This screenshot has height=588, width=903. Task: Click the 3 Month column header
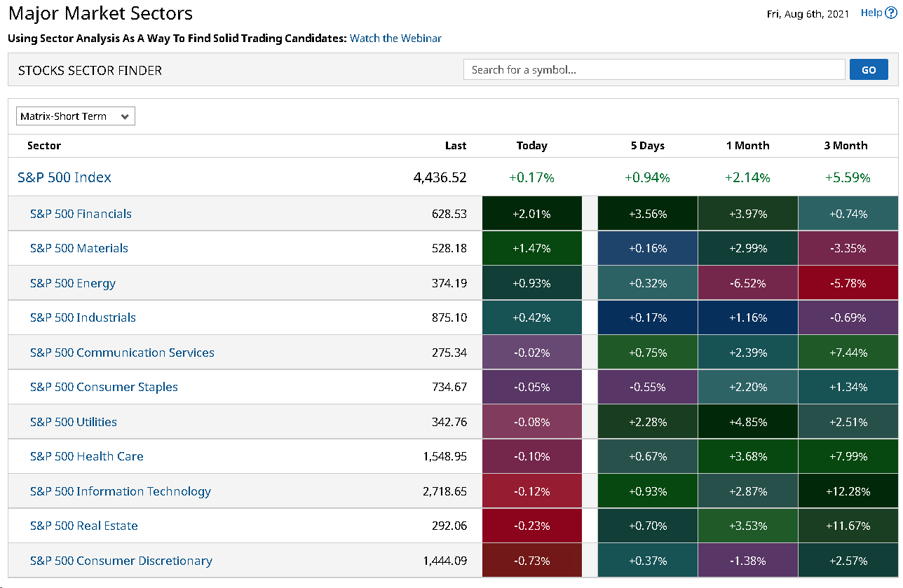point(846,146)
